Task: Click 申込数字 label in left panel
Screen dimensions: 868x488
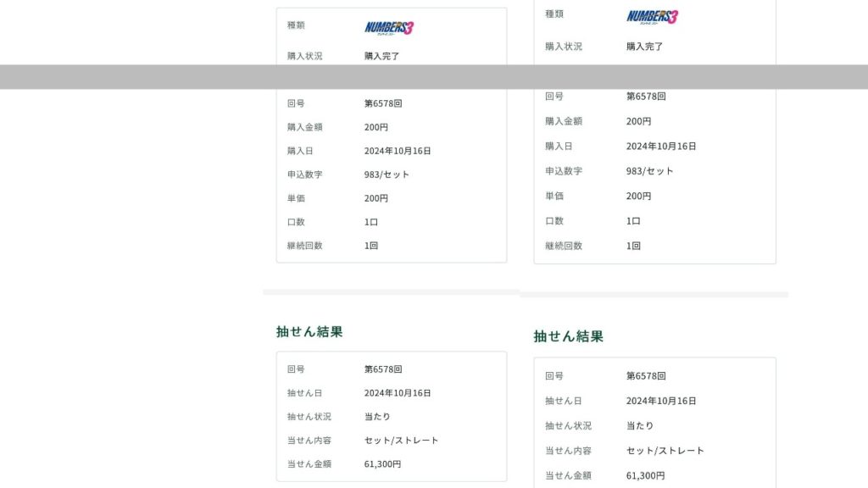Action: point(304,175)
